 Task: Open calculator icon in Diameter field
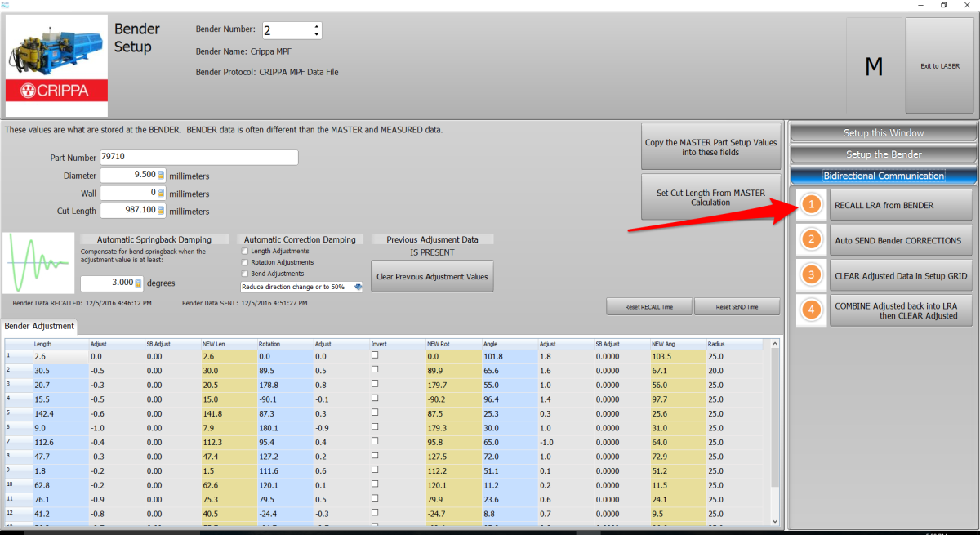[x=161, y=175]
